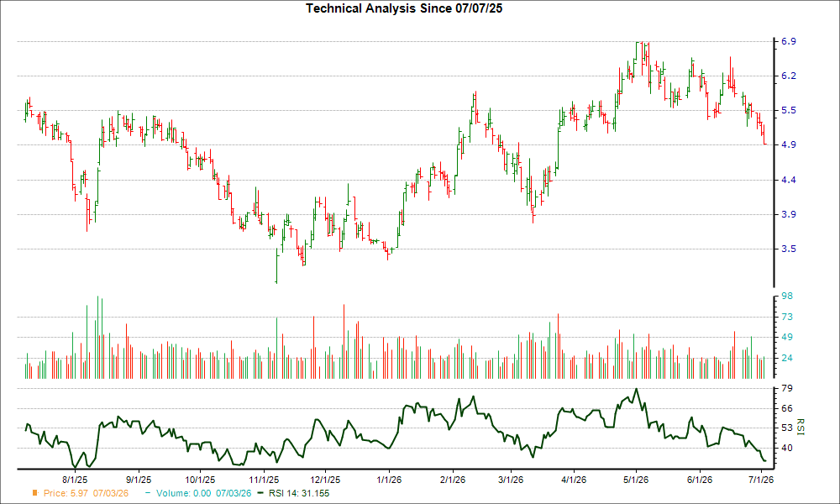The image size is (840, 504).
Task: Click the 'RSI 14: 31.155' legend text
Action: point(299,493)
